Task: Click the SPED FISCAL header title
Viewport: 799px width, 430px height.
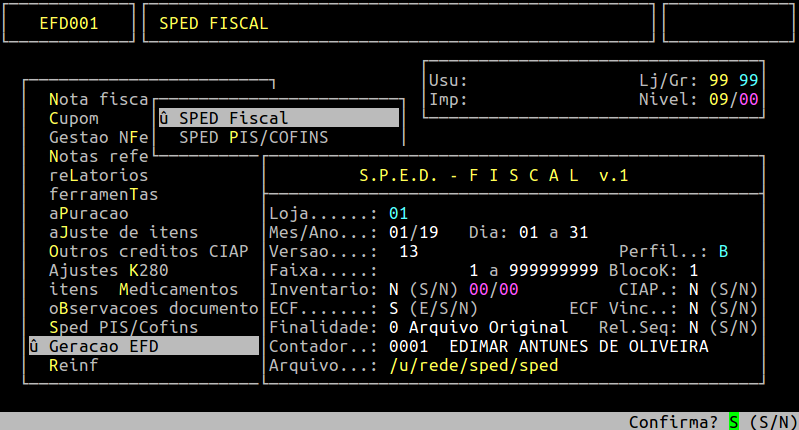Action: [x=214, y=23]
